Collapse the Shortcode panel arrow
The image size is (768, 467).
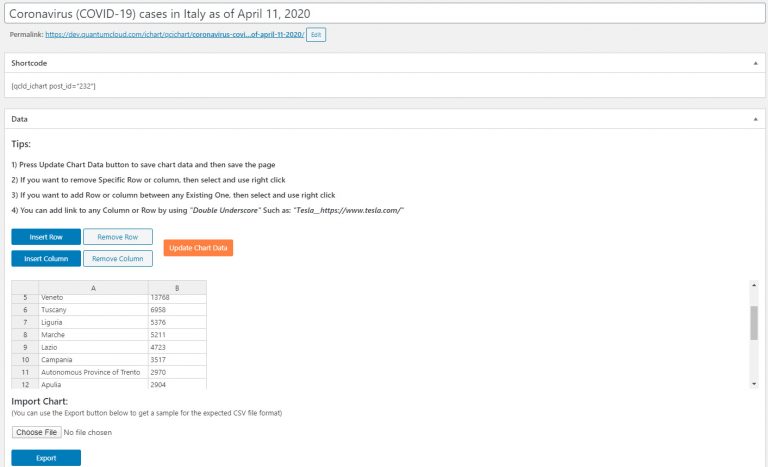tap(755, 63)
